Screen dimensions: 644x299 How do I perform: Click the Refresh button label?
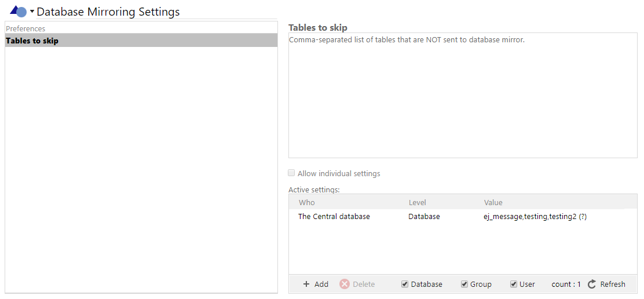[613, 284]
